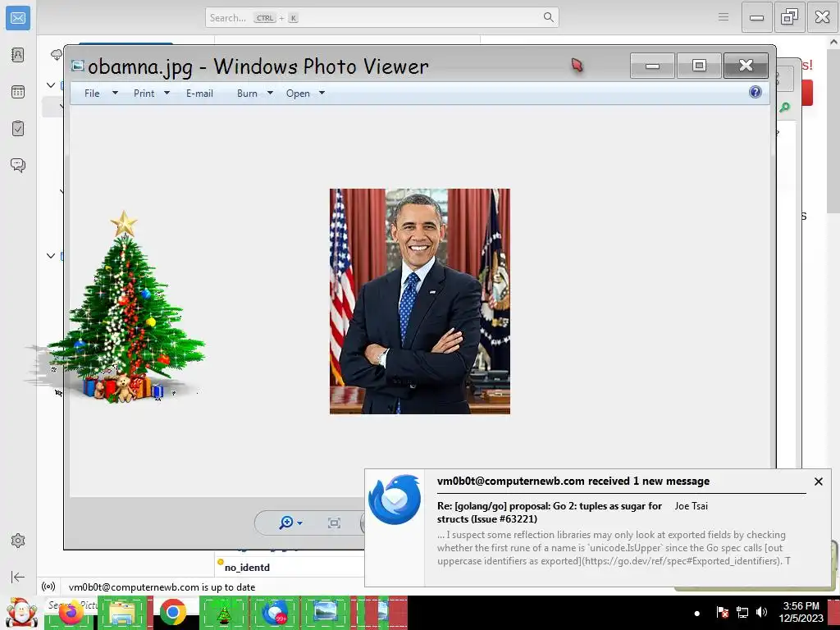The image size is (840, 630).
Task: Open the Address Book icon in Thunderbird sidebar
Action: point(18,55)
